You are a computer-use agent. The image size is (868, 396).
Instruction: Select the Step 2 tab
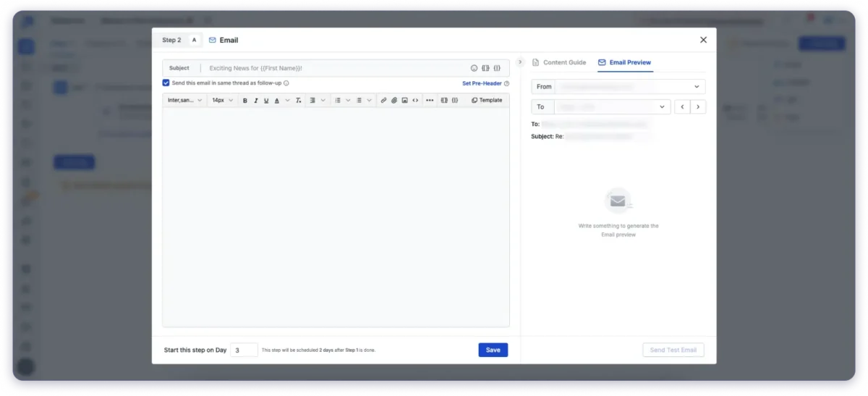coord(171,41)
